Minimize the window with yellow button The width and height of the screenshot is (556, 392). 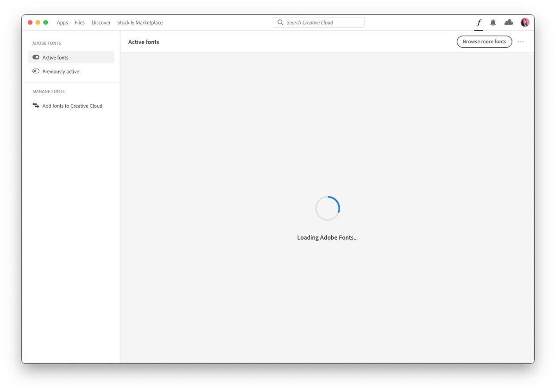(x=38, y=22)
